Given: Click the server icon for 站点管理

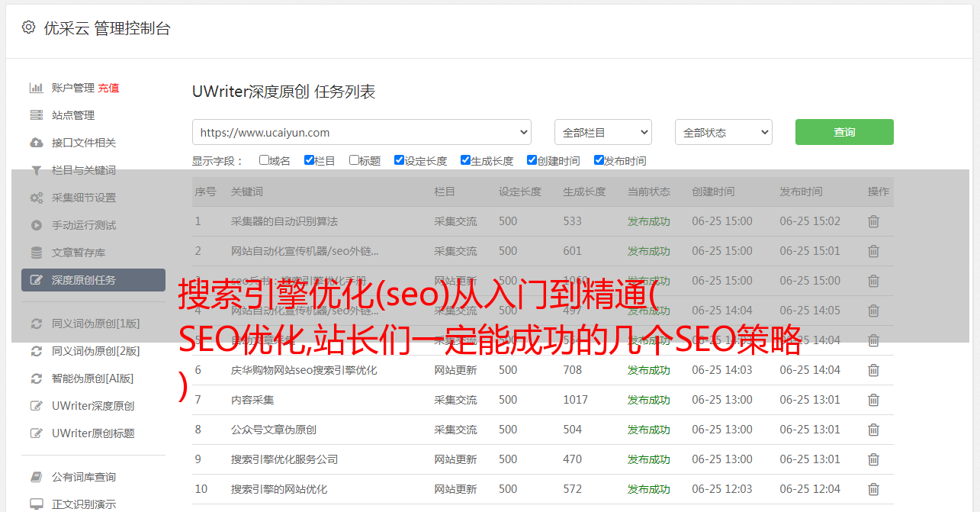Looking at the screenshot, I should (x=36, y=115).
